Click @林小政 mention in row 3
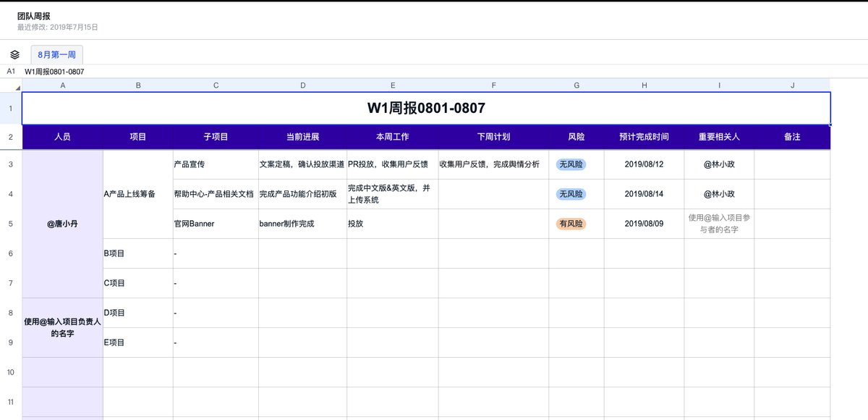 [x=719, y=164]
